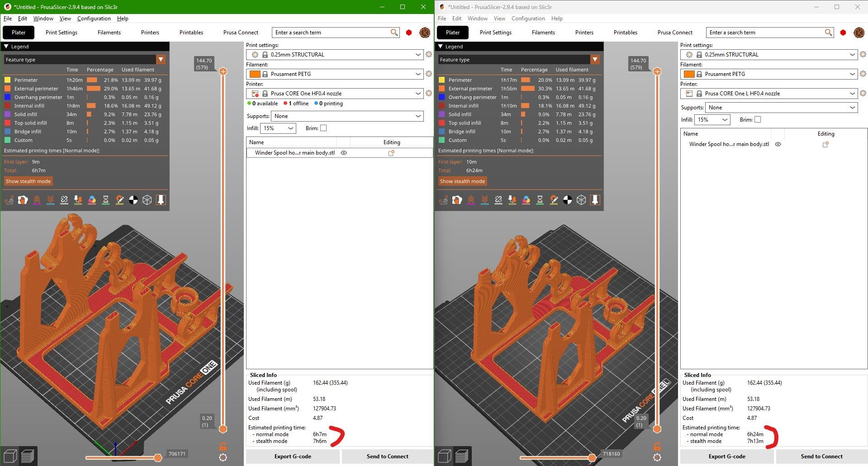The height and width of the screenshot is (466, 868).
Task: Open File menu in left window
Action: pos(8,19)
